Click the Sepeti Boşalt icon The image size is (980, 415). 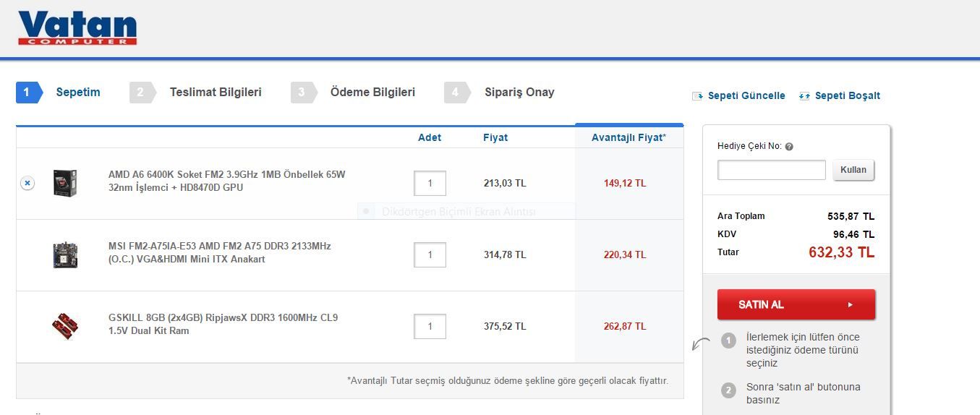(x=804, y=96)
